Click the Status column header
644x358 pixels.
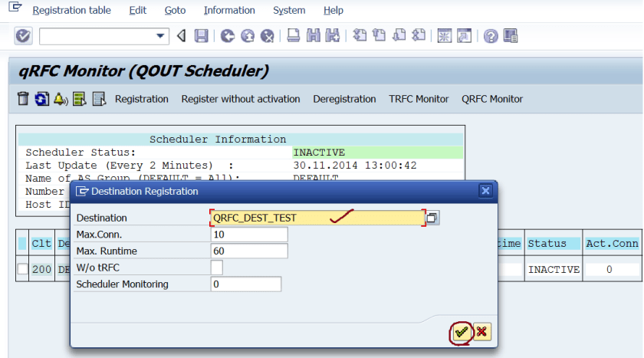[x=554, y=244]
